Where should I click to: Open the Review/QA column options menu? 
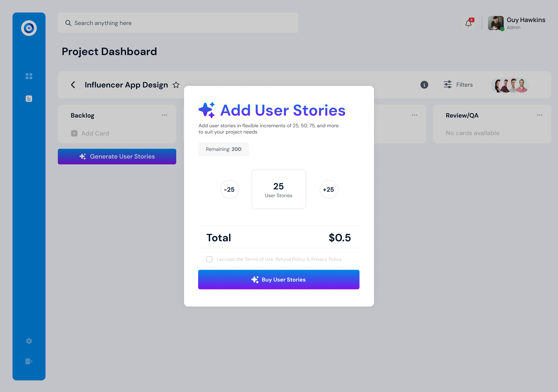click(540, 115)
